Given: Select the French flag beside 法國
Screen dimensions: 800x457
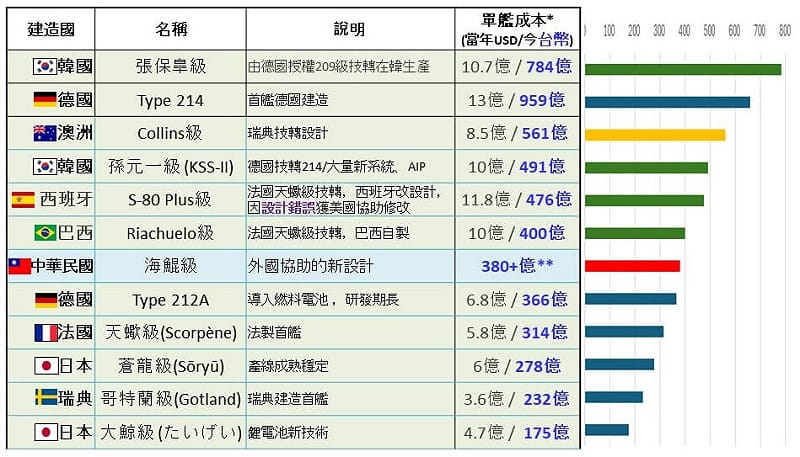Looking at the screenshot, I should pyautogui.click(x=44, y=333).
